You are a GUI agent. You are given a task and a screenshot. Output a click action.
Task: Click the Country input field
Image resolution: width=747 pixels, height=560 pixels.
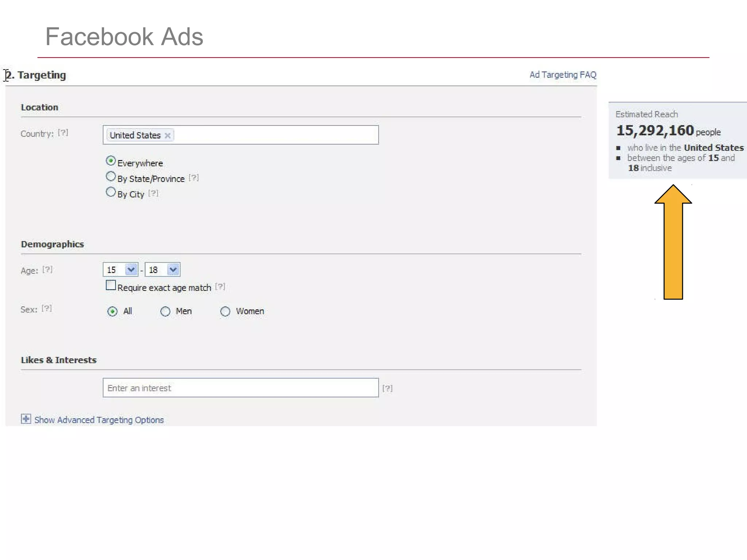(x=241, y=135)
